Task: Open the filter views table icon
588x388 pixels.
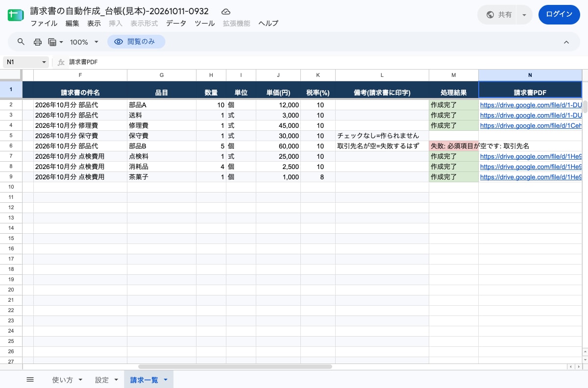Action: pos(53,42)
